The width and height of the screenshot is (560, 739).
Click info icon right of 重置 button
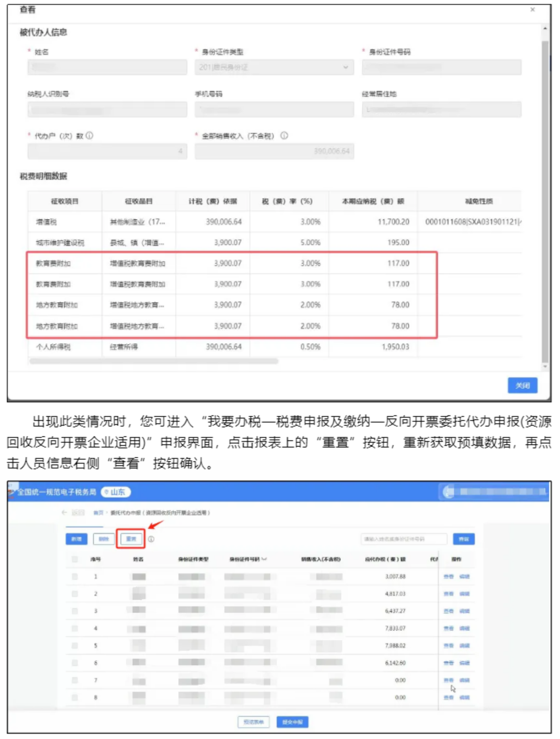point(151,539)
